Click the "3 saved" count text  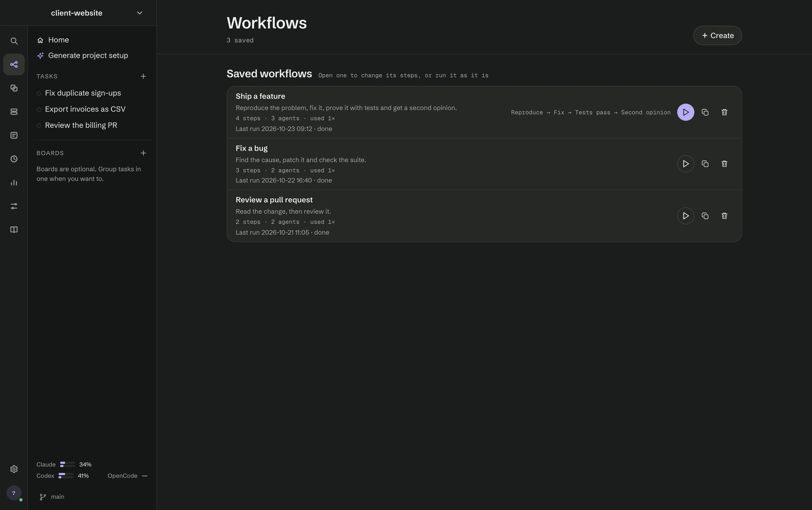[240, 41]
